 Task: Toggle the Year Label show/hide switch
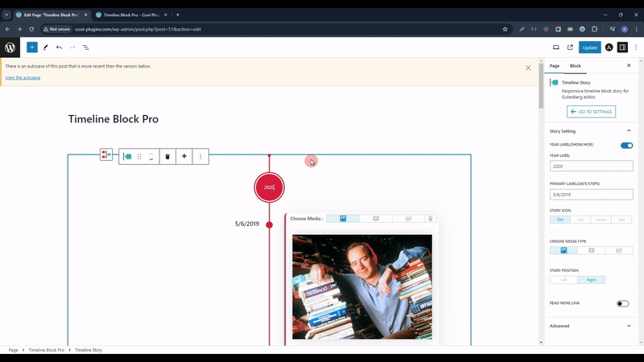pos(626,146)
